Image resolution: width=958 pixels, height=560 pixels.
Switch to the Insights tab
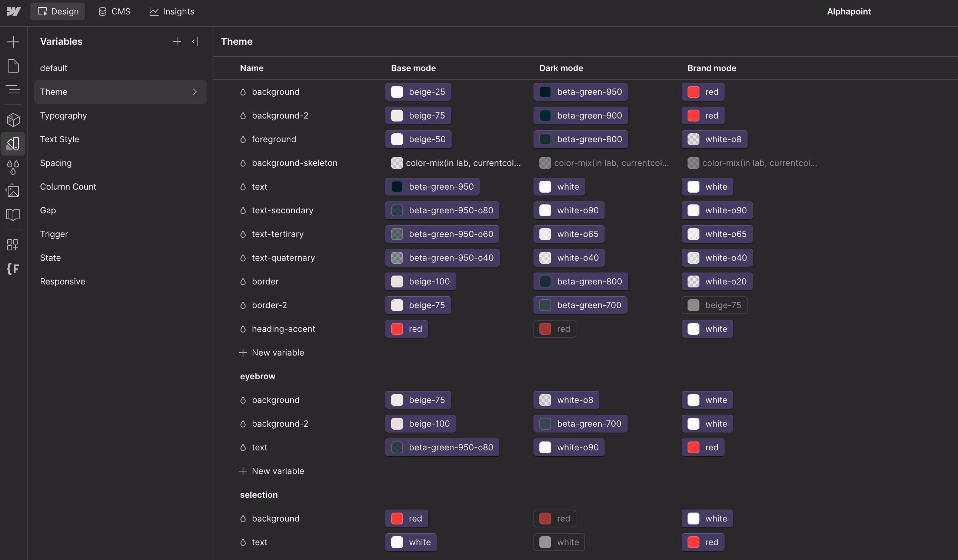(x=172, y=11)
